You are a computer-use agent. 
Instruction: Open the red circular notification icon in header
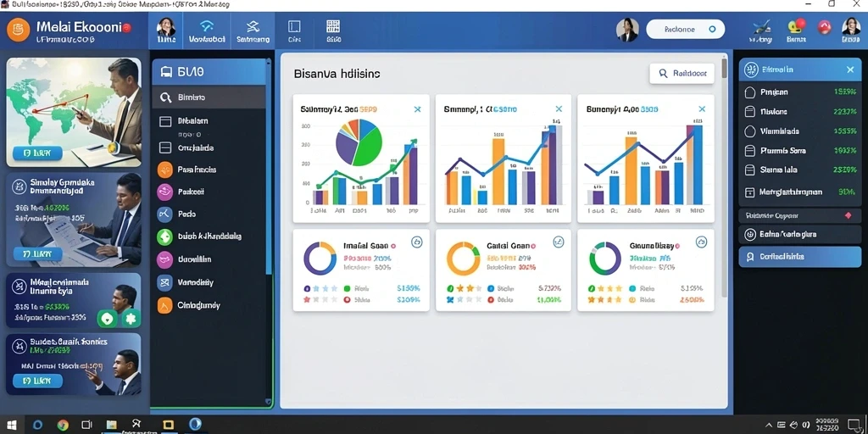point(824,26)
